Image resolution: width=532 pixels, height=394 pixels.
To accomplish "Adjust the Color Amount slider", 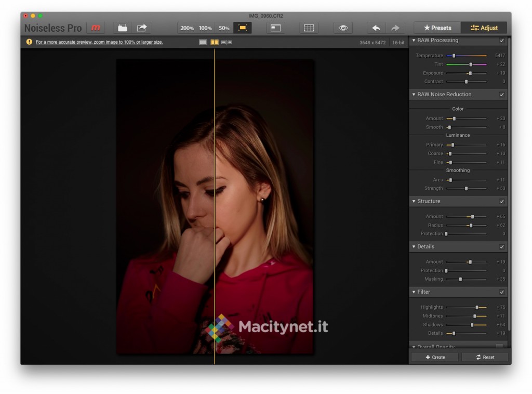I will 467,119.
